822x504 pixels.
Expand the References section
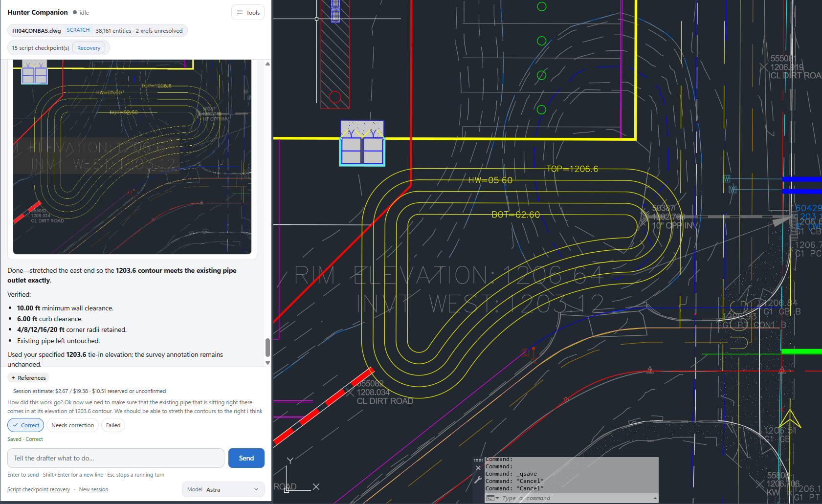(x=28, y=378)
